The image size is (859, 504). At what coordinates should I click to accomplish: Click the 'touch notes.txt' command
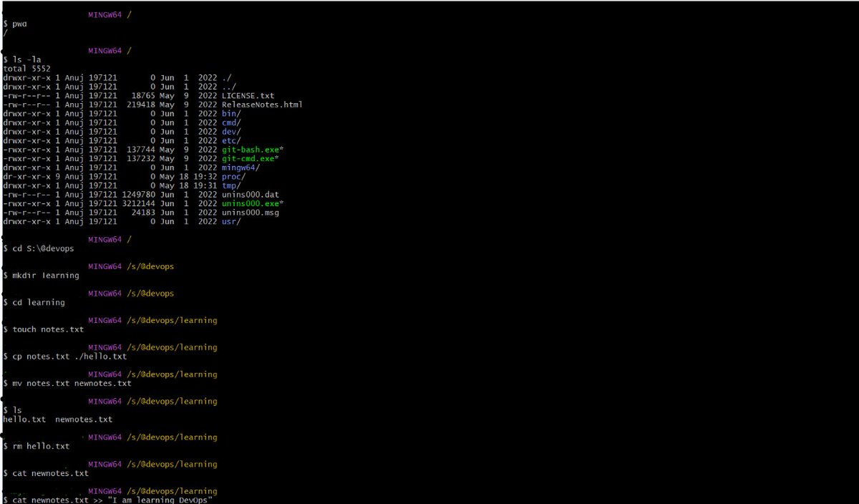pyautogui.click(x=48, y=329)
